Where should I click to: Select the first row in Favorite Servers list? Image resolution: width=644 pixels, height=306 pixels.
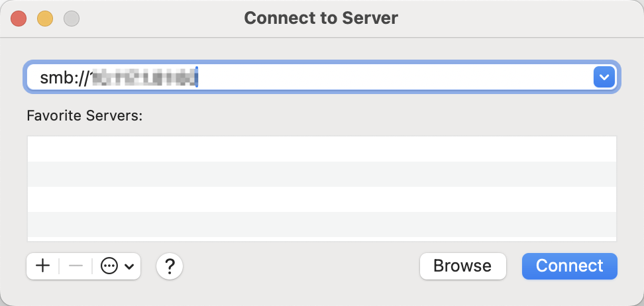322,149
